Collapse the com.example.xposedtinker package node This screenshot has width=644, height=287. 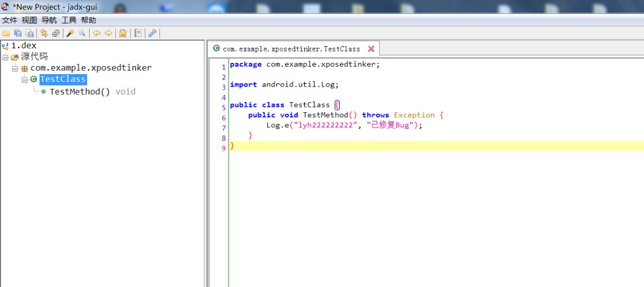[15, 68]
